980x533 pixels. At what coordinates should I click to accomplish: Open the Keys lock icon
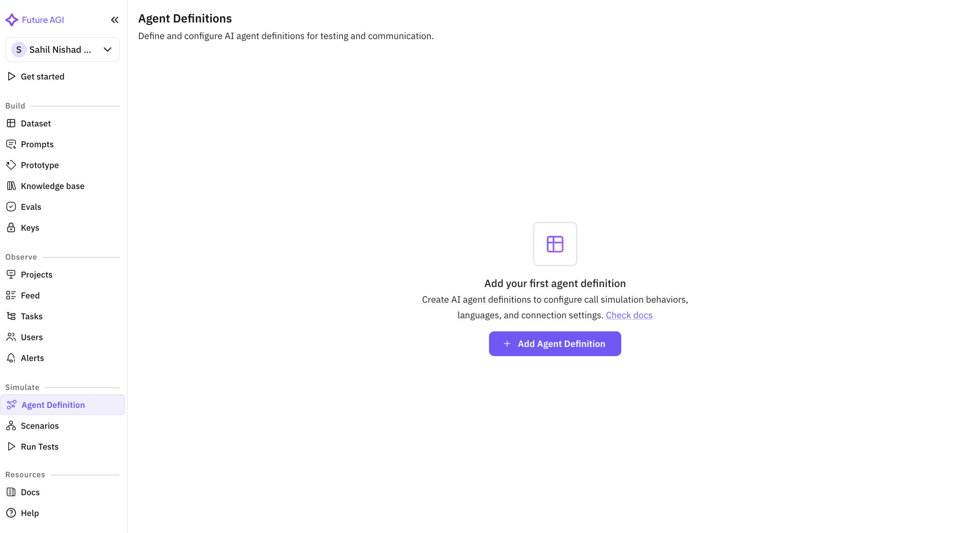(11, 227)
